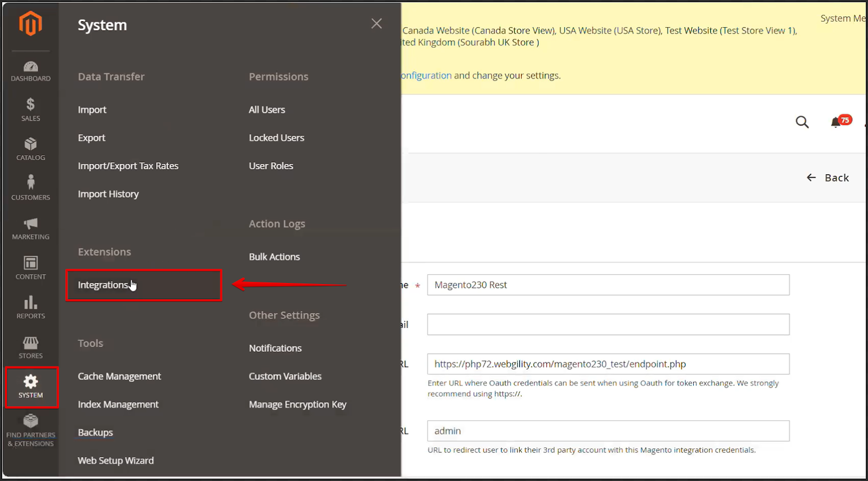
Task: Open Manage Encryption Key menu item
Action: 297,404
